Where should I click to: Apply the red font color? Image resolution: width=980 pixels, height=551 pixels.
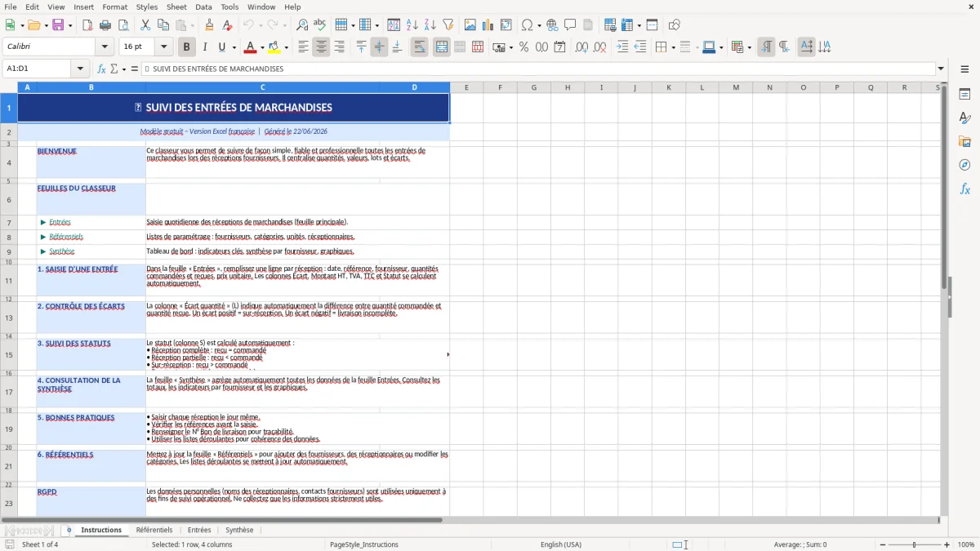[x=251, y=47]
